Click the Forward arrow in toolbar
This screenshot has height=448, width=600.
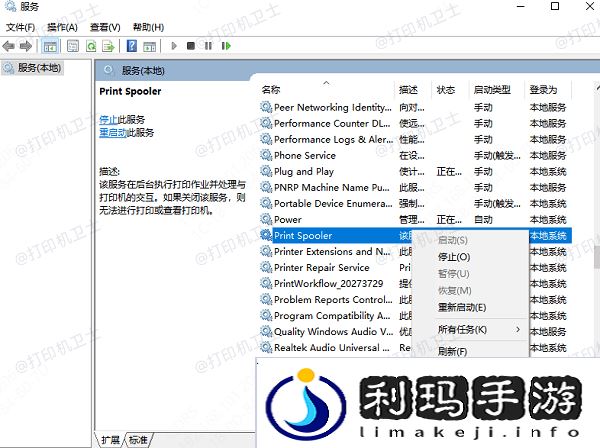pos(25,46)
